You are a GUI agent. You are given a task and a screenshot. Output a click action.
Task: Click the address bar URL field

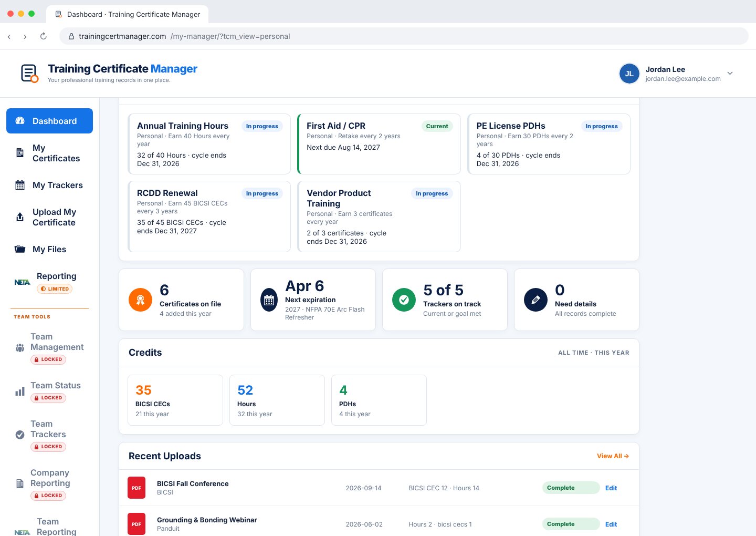(x=404, y=36)
